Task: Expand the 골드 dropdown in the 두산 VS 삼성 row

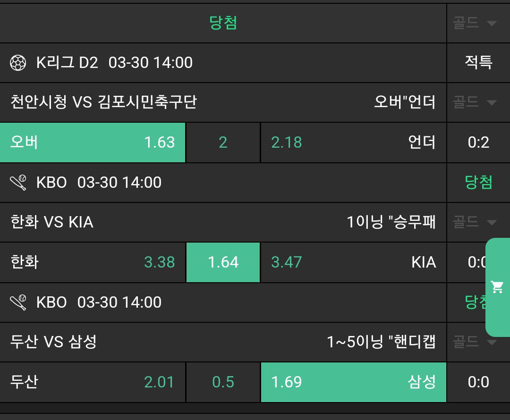Action: click(x=475, y=342)
